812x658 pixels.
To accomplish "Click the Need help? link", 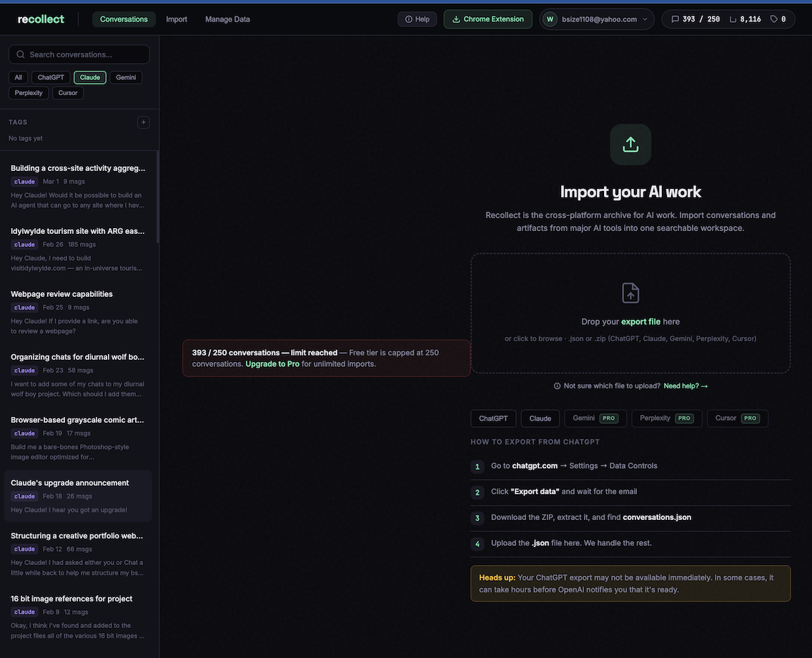I will click(685, 386).
